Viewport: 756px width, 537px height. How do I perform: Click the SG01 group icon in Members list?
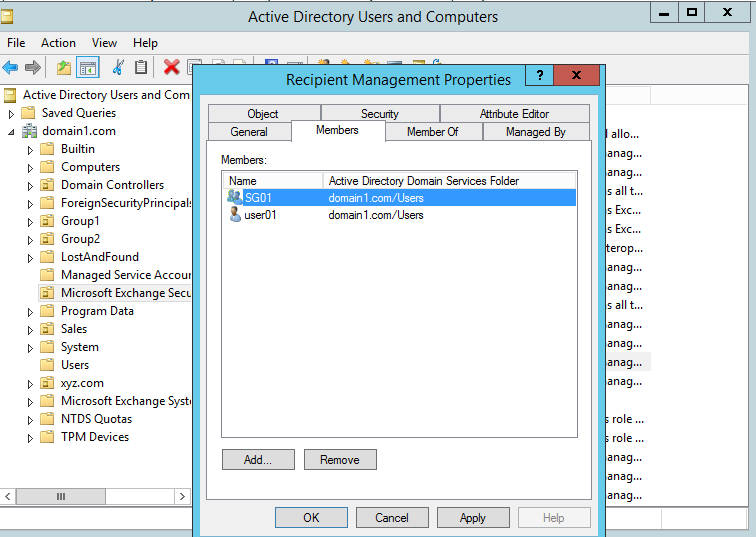pyautogui.click(x=235, y=197)
